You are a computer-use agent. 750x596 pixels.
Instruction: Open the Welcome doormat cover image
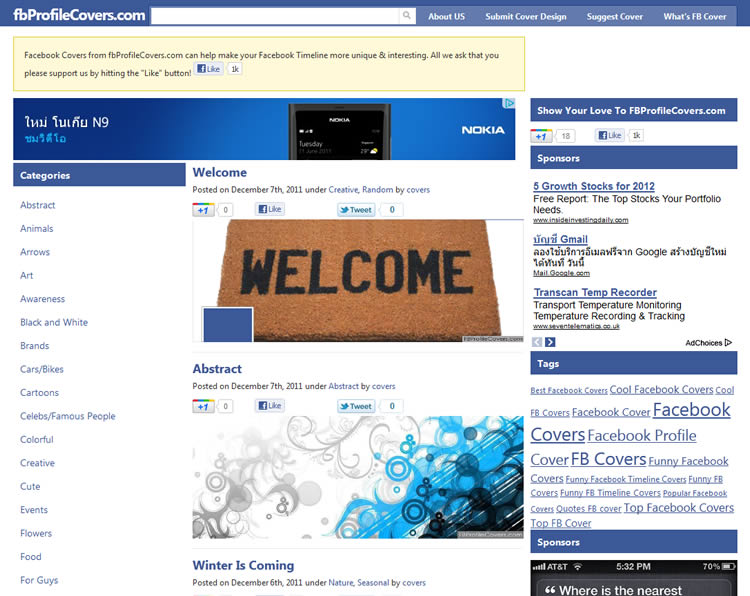(x=358, y=281)
